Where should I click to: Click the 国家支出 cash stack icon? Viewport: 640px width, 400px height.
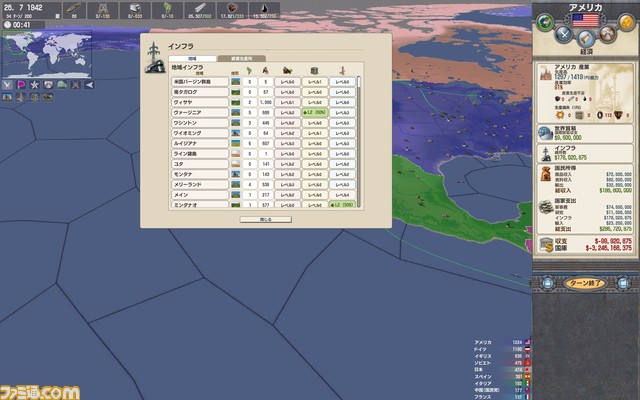pos(546,207)
